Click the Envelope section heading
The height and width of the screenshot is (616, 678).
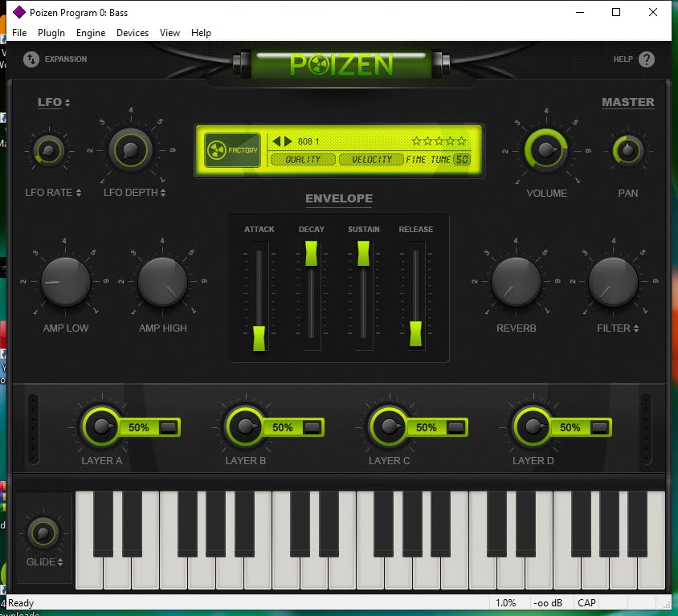click(339, 198)
